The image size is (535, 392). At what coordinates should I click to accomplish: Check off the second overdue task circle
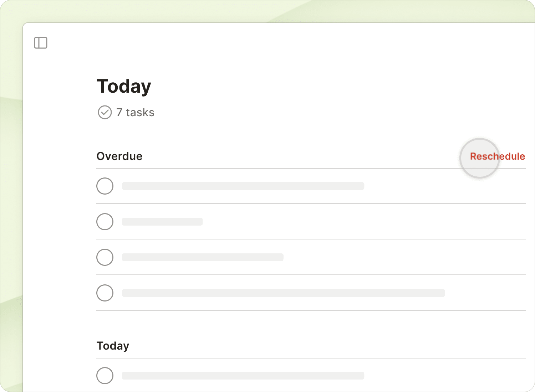click(x=105, y=222)
